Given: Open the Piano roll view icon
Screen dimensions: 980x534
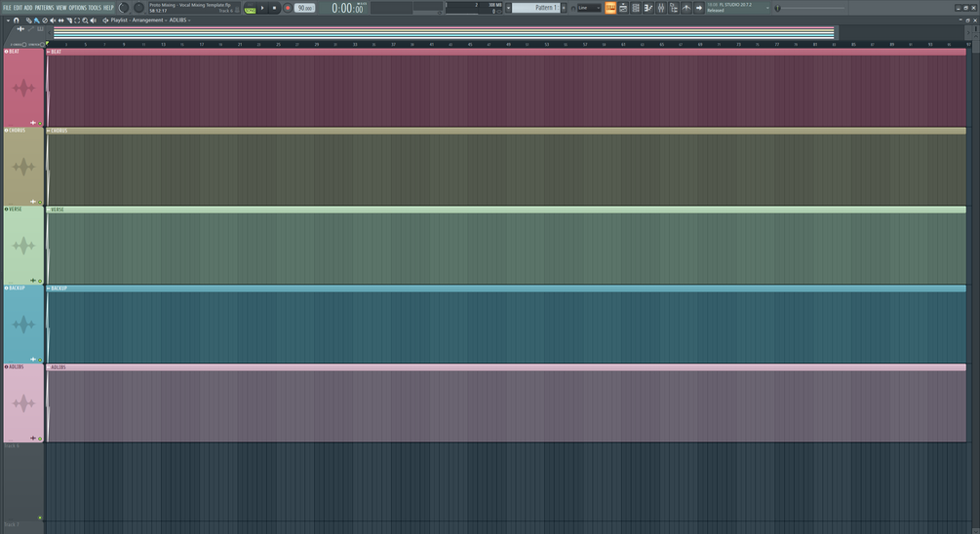Looking at the screenshot, I should (648, 8).
